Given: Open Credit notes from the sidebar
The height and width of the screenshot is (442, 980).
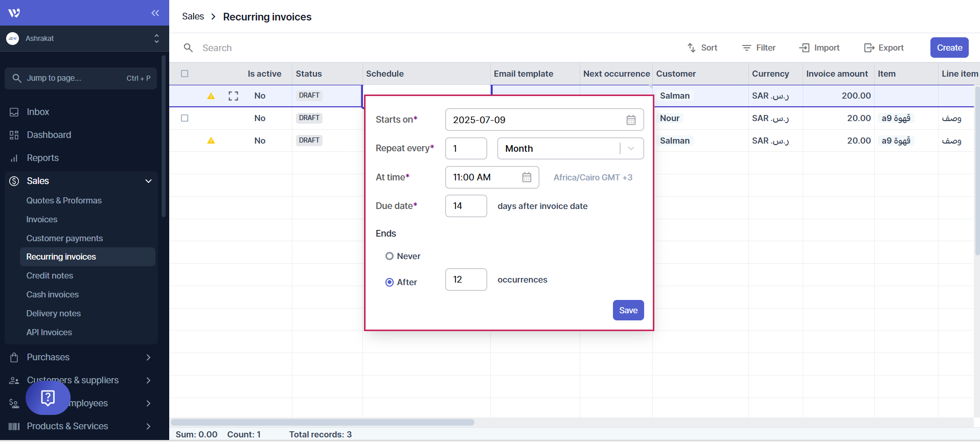Looking at the screenshot, I should click(50, 275).
